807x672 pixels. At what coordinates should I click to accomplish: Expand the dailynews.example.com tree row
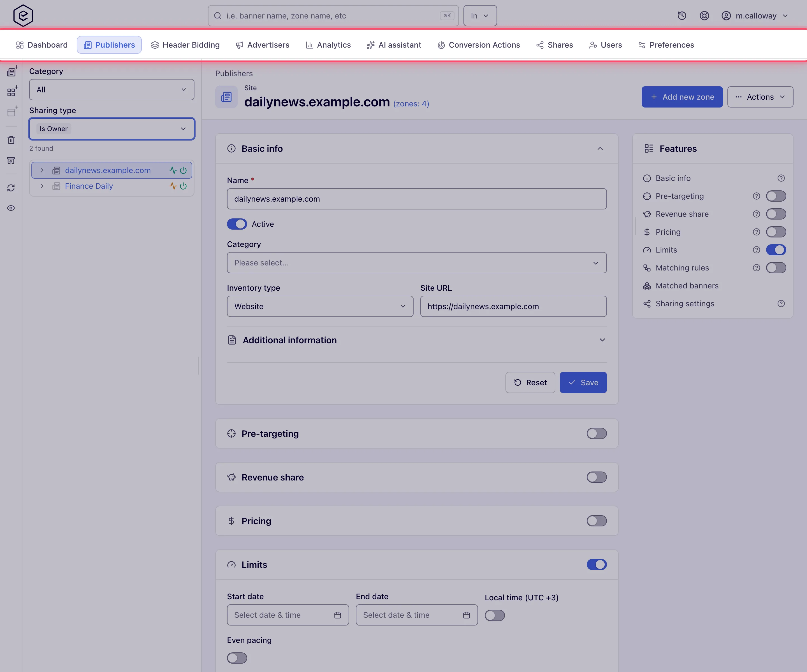pyautogui.click(x=42, y=170)
